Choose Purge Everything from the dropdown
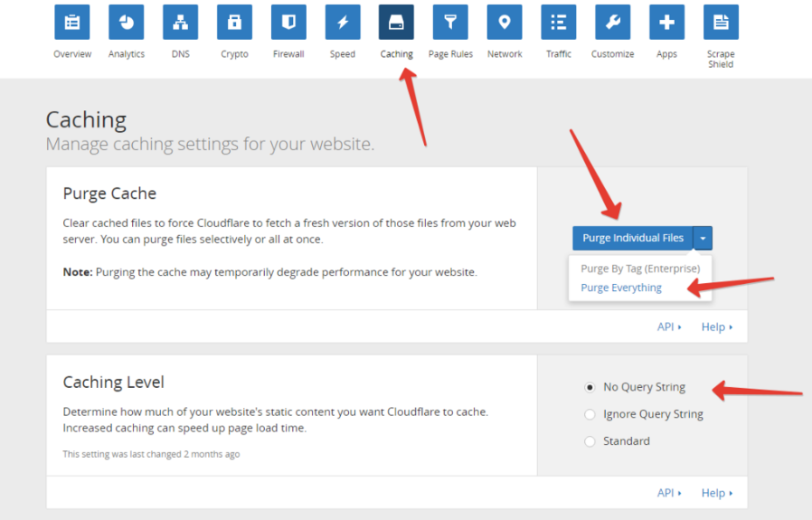The height and width of the screenshot is (520, 812). click(621, 288)
